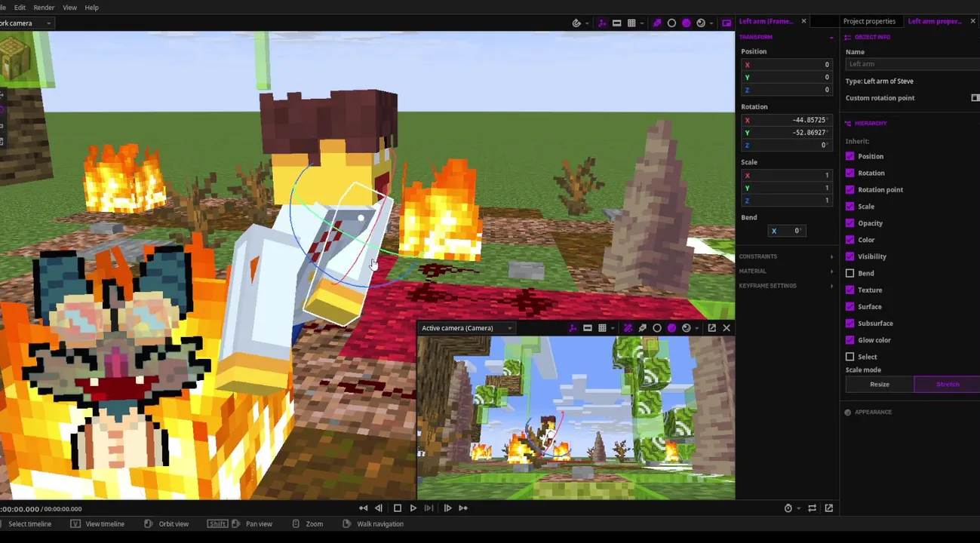Screen dimensions: 980x543
Task: Pop out the timeline with expand icon
Action: [828, 508]
